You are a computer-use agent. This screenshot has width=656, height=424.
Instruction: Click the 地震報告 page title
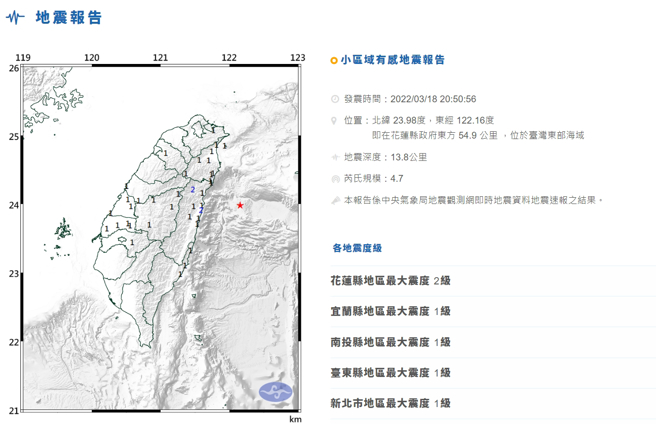pyautogui.click(x=68, y=18)
